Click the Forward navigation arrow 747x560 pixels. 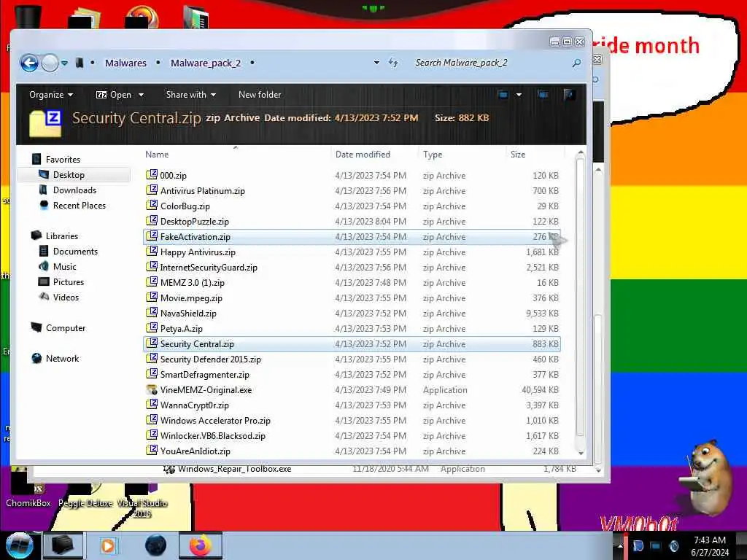coord(50,63)
